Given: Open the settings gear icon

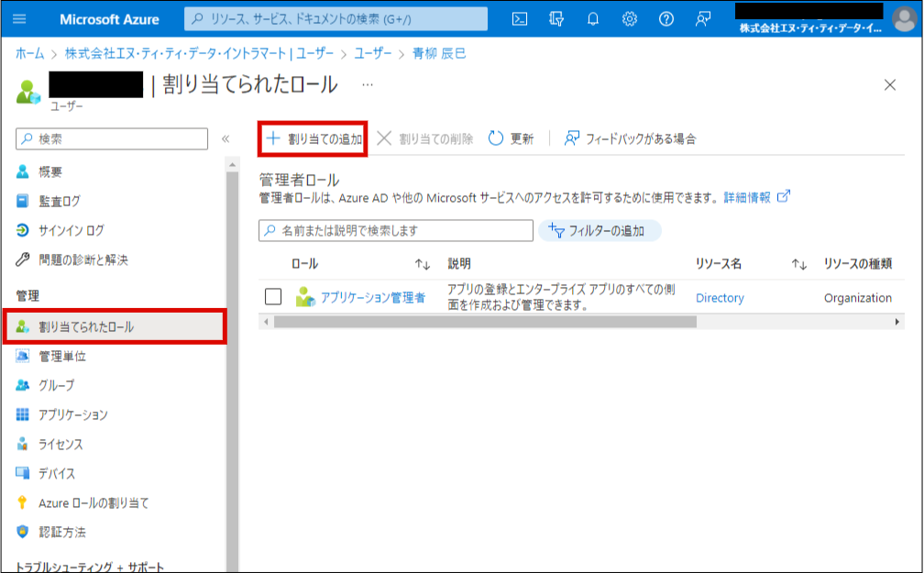Looking at the screenshot, I should coord(630,19).
